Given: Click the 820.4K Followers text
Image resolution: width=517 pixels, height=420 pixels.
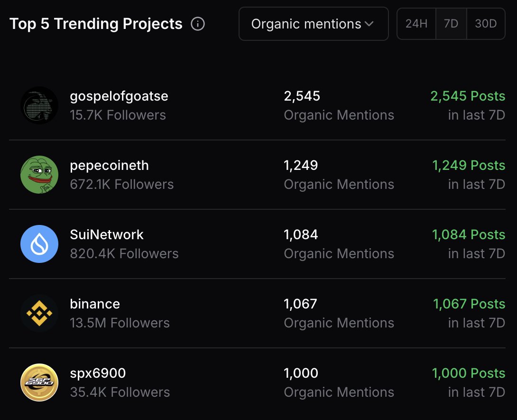Looking at the screenshot, I should pyautogui.click(x=124, y=254).
